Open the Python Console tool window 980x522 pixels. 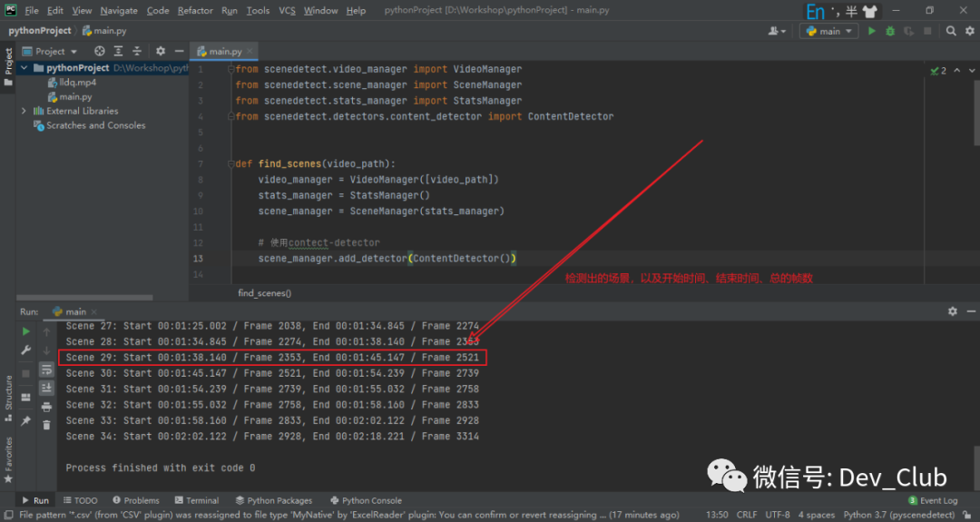tap(366, 501)
